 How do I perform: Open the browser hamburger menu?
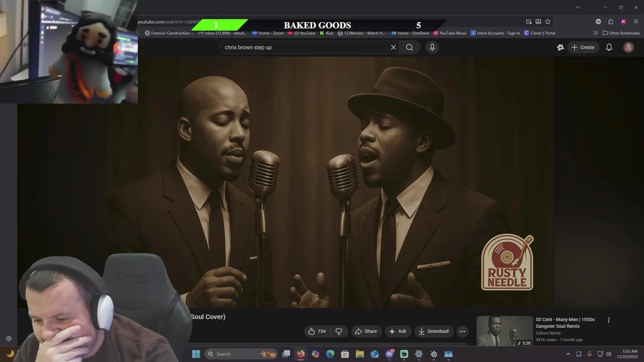pyautogui.click(x=636, y=22)
